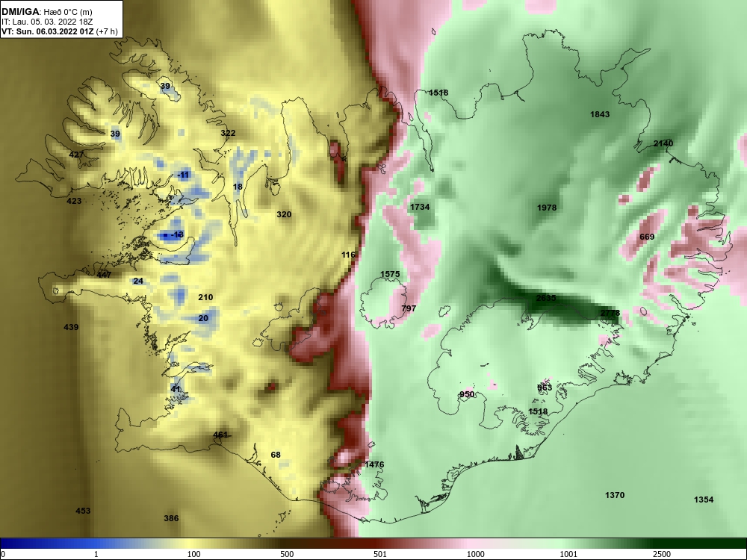Click the map value -11

[184, 175]
